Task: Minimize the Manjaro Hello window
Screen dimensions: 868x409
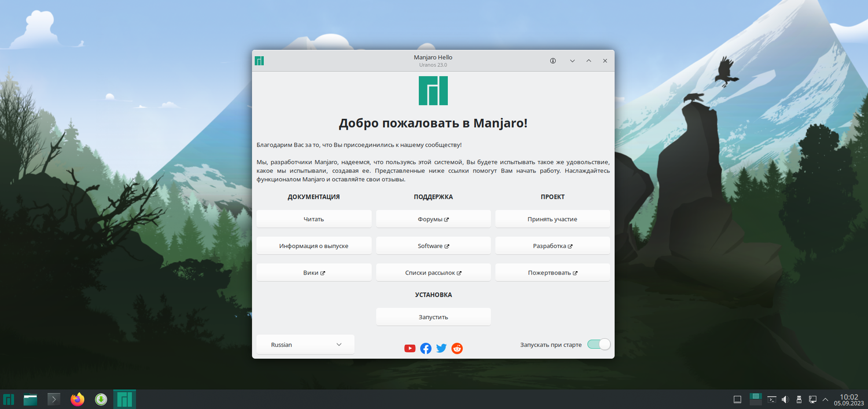Action: [572, 61]
